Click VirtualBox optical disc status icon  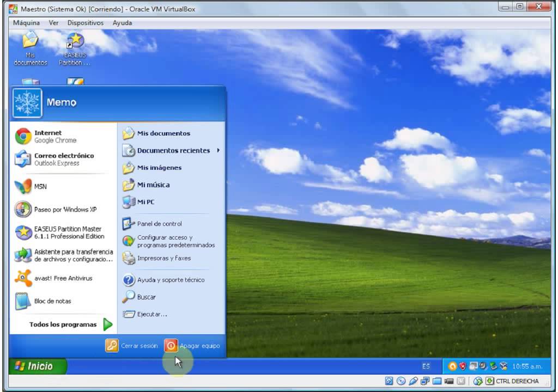401,381
